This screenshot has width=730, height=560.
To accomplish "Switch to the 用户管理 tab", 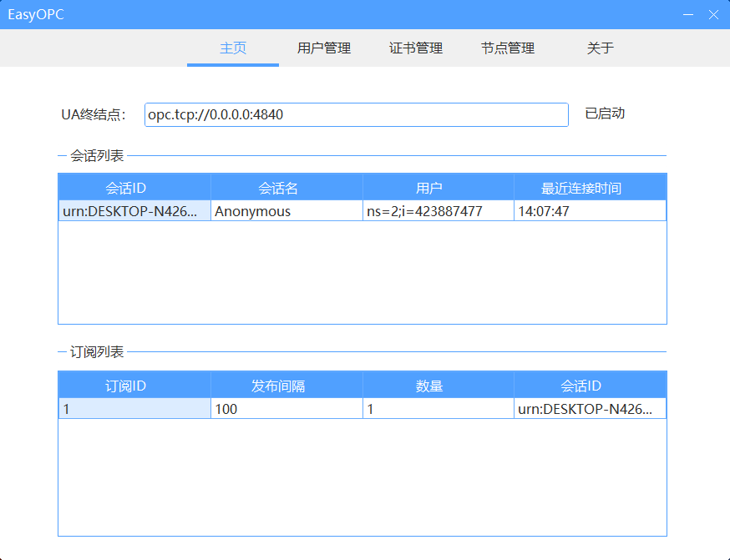I will pos(323,48).
